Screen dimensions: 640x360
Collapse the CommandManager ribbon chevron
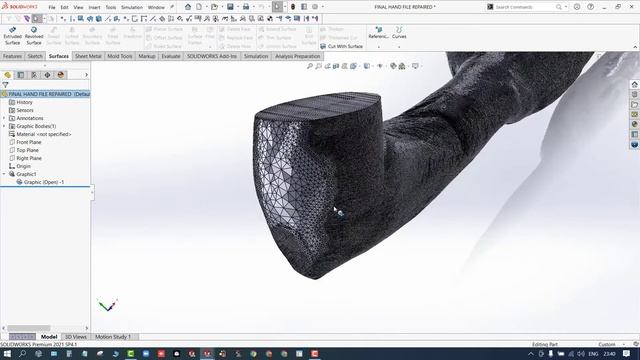(635, 47)
